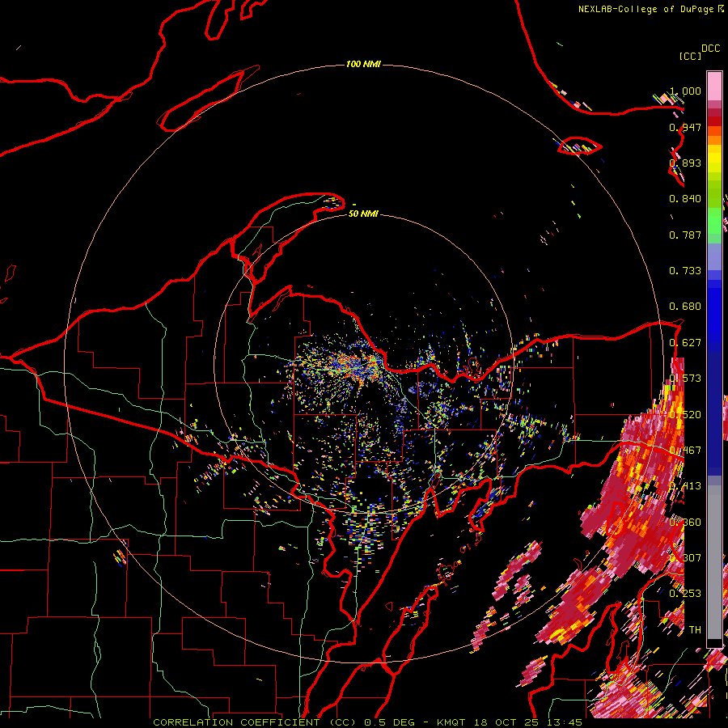Click the 0.893 legend value
728x728 pixels.
click(685, 163)
